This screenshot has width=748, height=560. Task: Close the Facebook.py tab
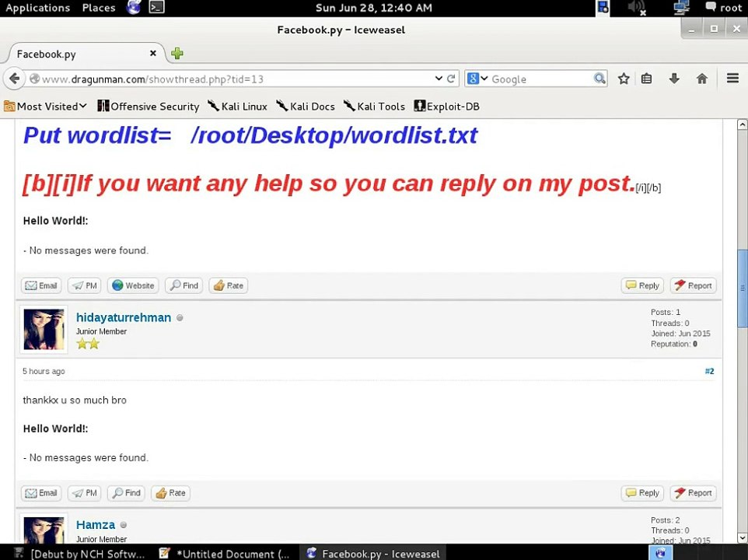[x=153, y=53]
